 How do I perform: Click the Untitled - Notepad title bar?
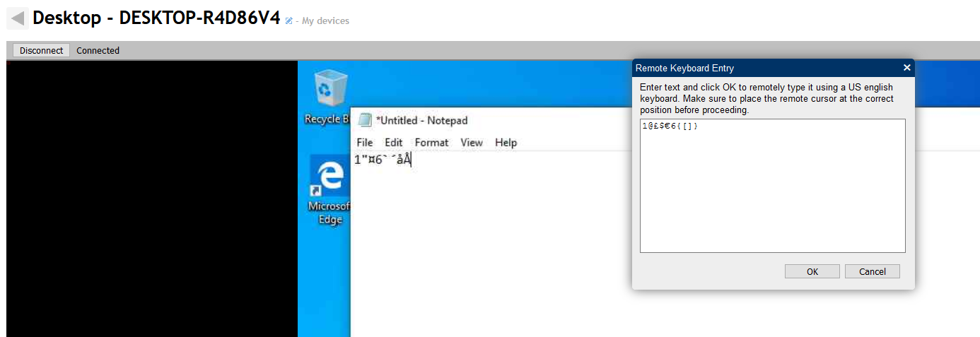[421, 121]
